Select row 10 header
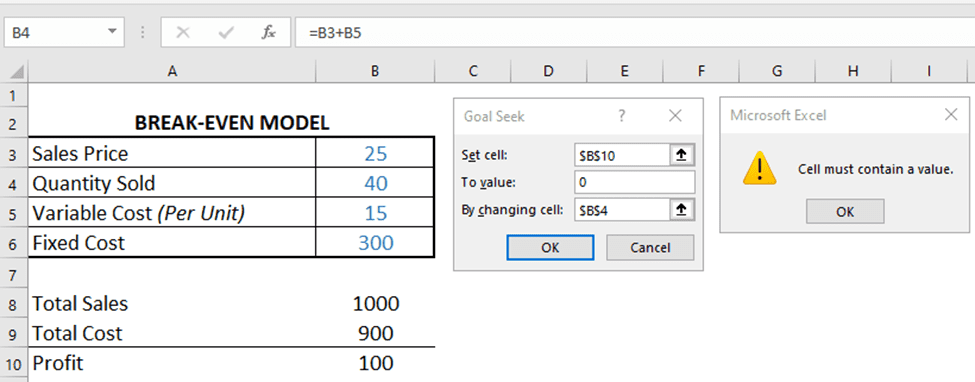 (14, 363)
